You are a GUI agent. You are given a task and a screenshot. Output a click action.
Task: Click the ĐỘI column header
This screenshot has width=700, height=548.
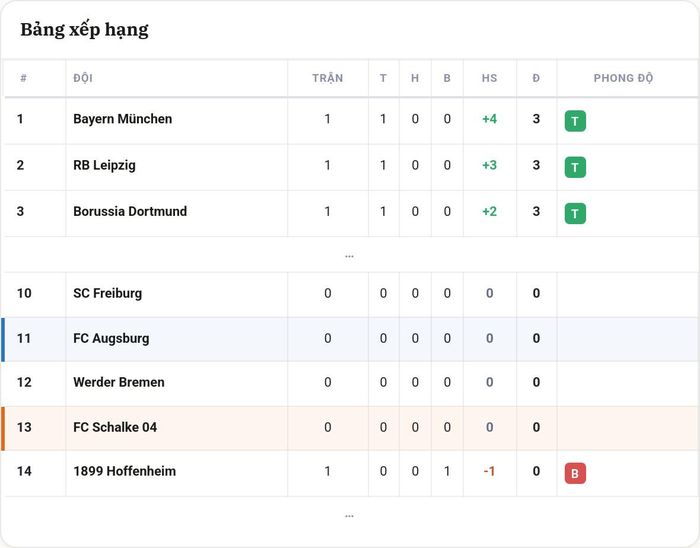tap(83, 78)
